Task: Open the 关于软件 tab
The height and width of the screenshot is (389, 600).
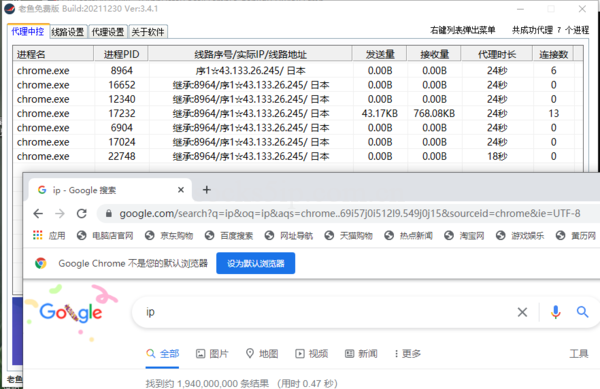Action: tap(148, 32)
